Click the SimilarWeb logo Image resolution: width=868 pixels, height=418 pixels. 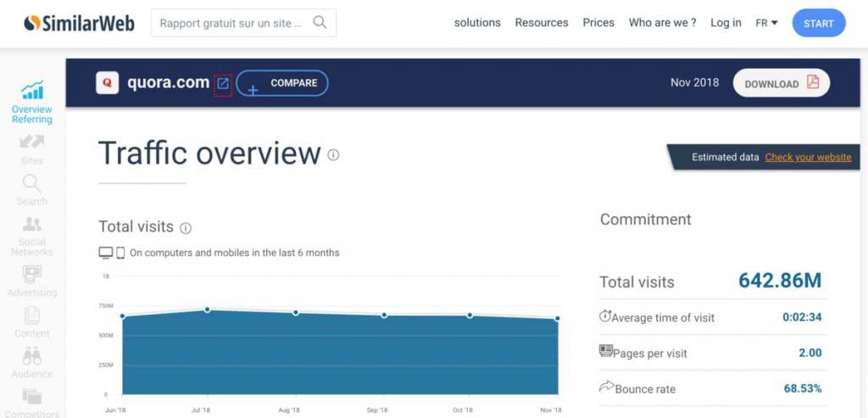point(79,23)
